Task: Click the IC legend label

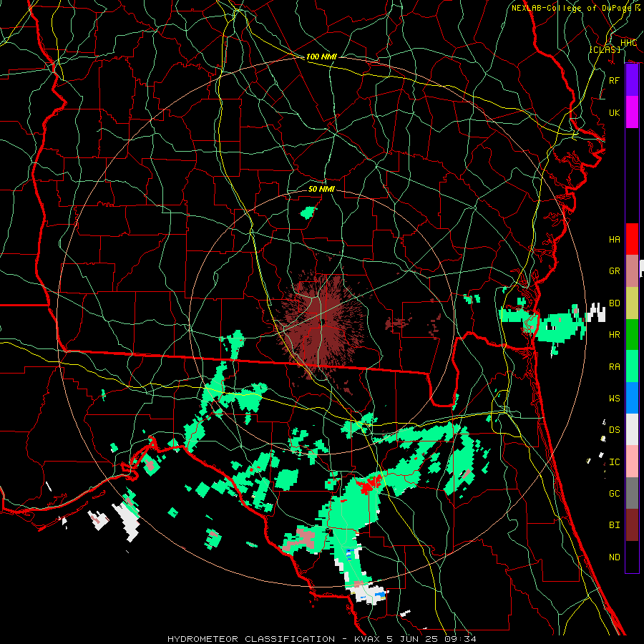Action: coord(615,462)
